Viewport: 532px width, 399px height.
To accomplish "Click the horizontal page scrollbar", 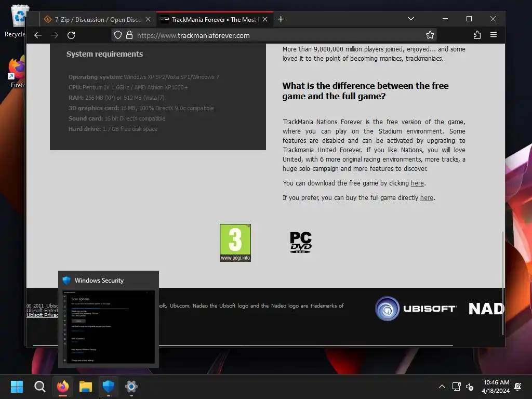I will 243,345.
